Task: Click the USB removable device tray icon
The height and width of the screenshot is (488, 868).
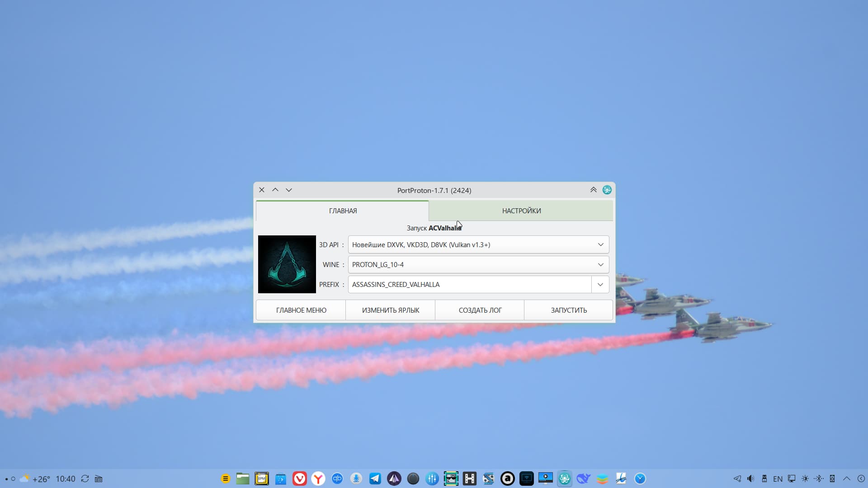Action: pyautogui.click(x=764, y=479)
